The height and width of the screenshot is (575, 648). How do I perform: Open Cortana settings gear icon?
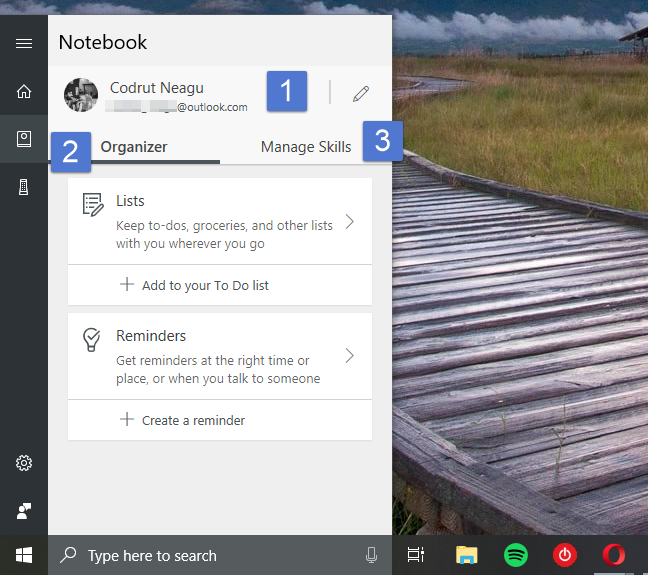pyautogui.click(x=24, y=463)
